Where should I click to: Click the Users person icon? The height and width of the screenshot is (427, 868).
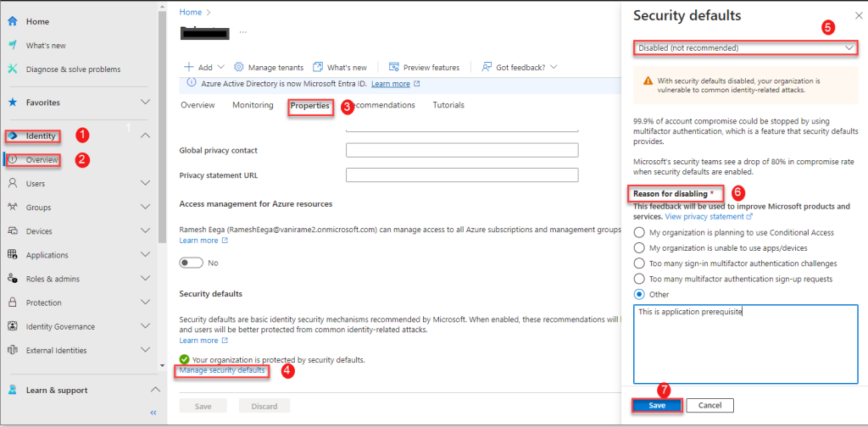point(12,183)
